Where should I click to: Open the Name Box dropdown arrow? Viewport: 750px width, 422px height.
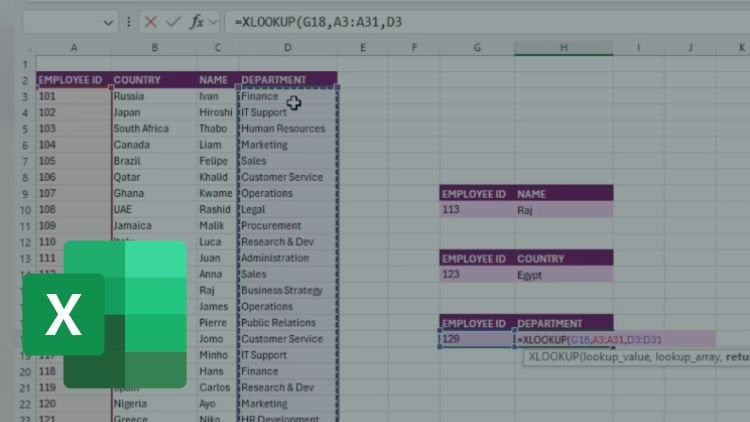[x=109, y=20]
